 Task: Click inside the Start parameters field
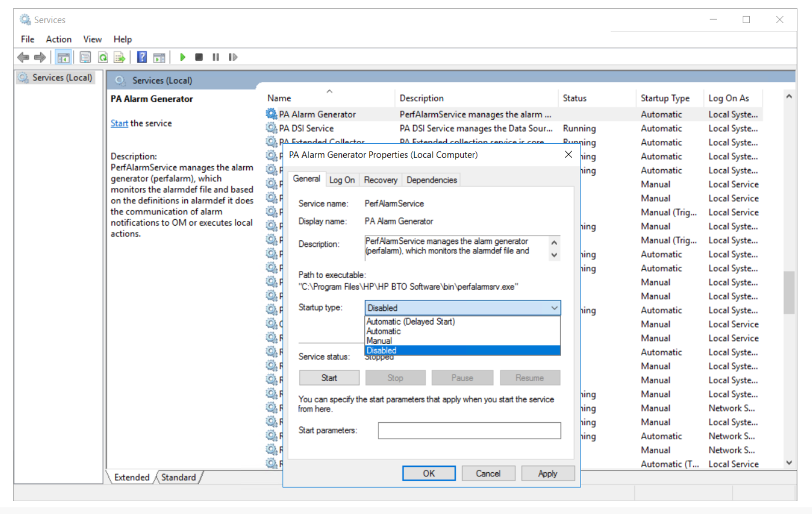tap(469, 430)
